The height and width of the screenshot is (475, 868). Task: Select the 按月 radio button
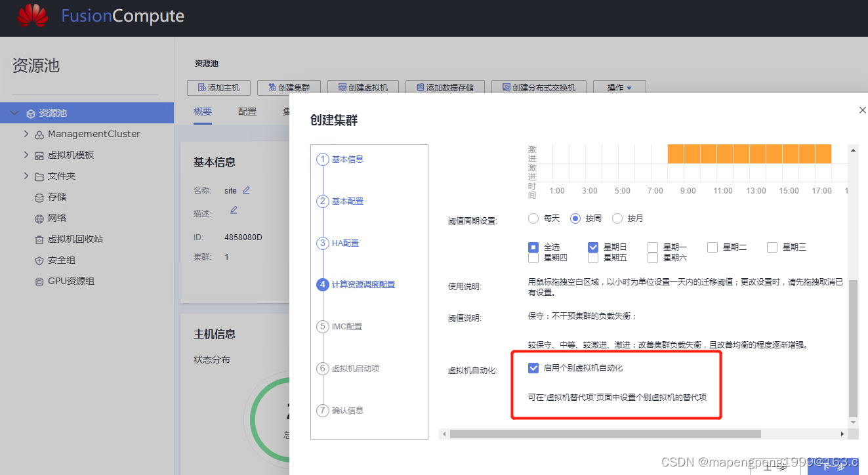[x=617, y=218]
